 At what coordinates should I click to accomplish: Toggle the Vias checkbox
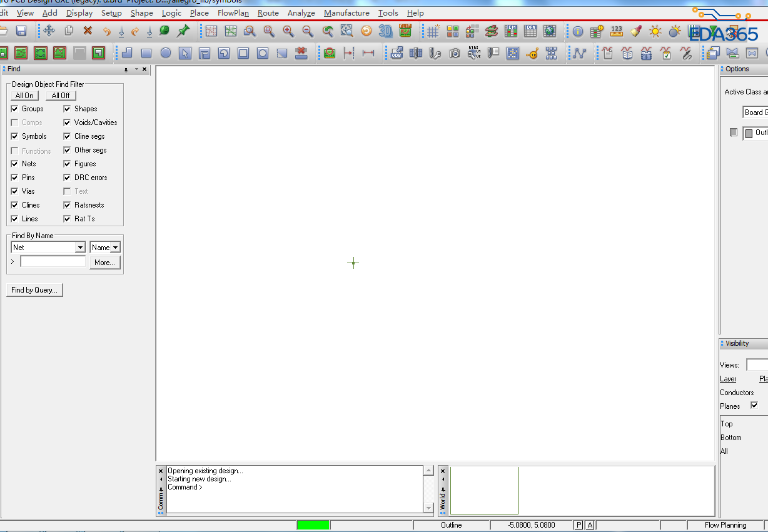click(15, 191)
